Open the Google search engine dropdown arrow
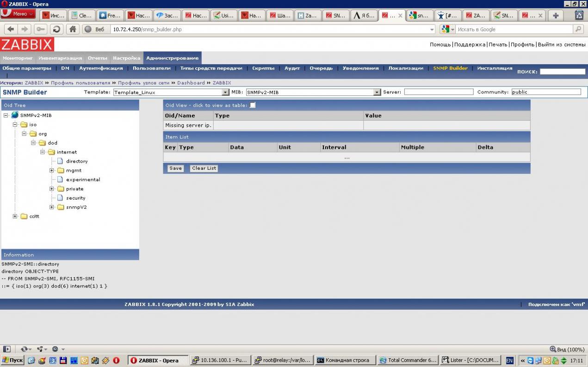Image resolution: width=588 pixels, height=367 pixels. (453, 29)
